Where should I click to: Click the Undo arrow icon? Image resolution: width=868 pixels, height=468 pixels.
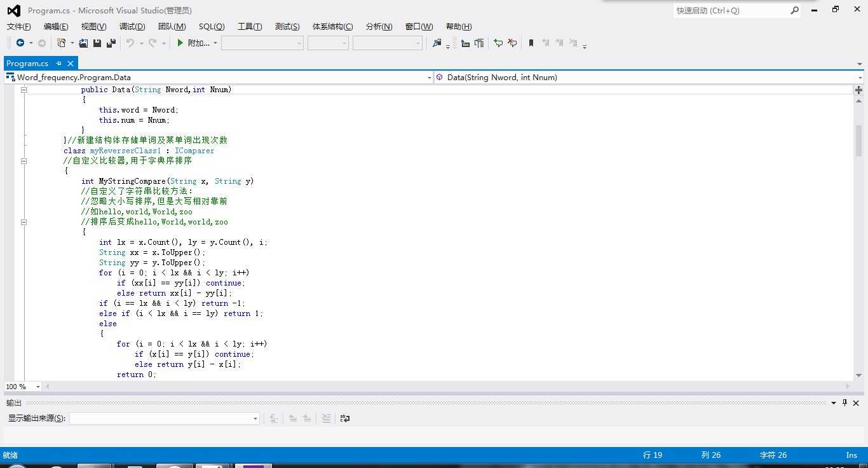click(x=130, y=43)
